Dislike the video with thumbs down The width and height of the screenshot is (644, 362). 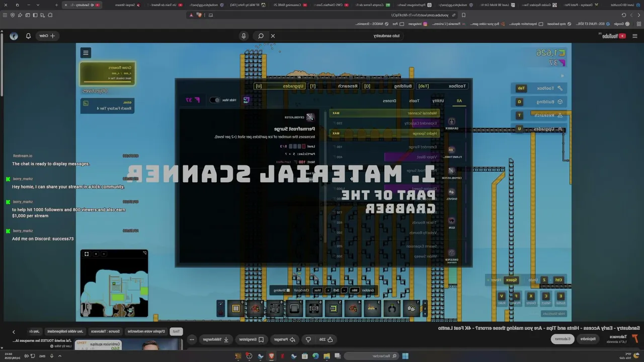(308, 339)
